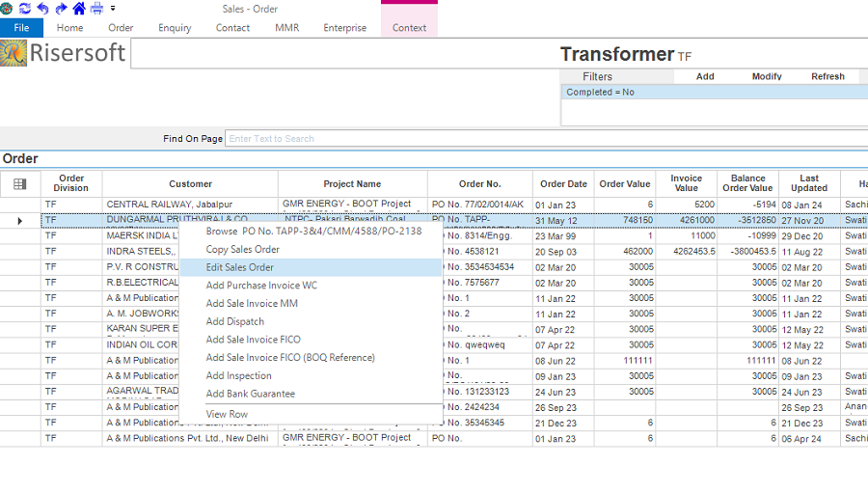The width and height of the screenshot is (868, 493).
Task: Select the order value 748150 cell
Action: click(625, 221)
